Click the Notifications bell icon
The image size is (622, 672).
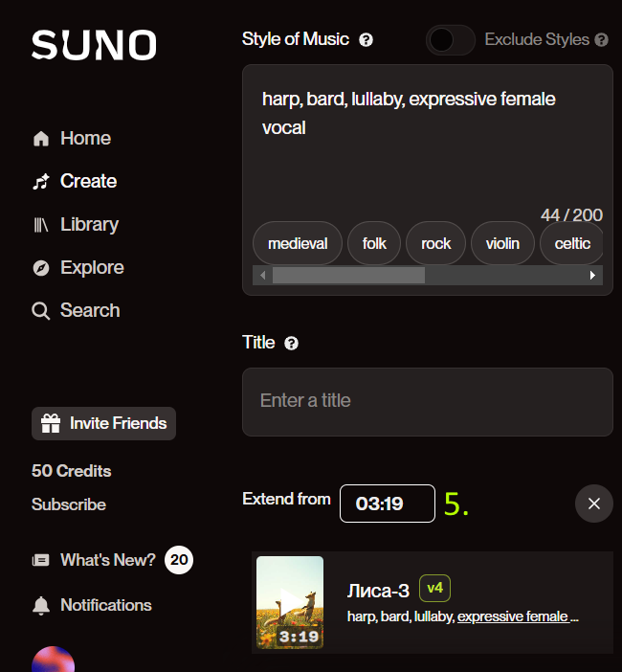41,606
